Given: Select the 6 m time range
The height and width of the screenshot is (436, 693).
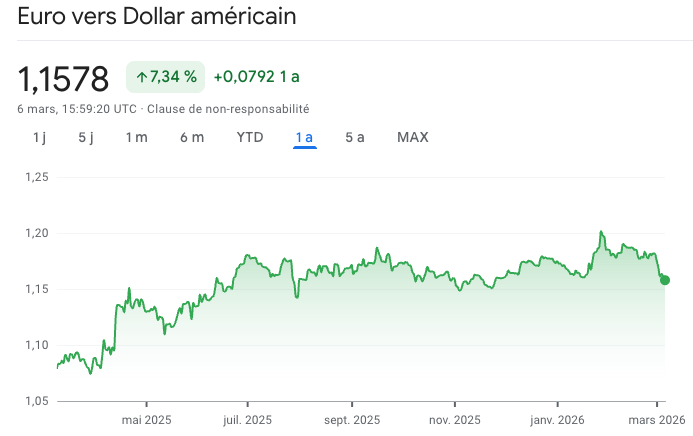Looking at the screenshot, I should click(x=192, y=137).
